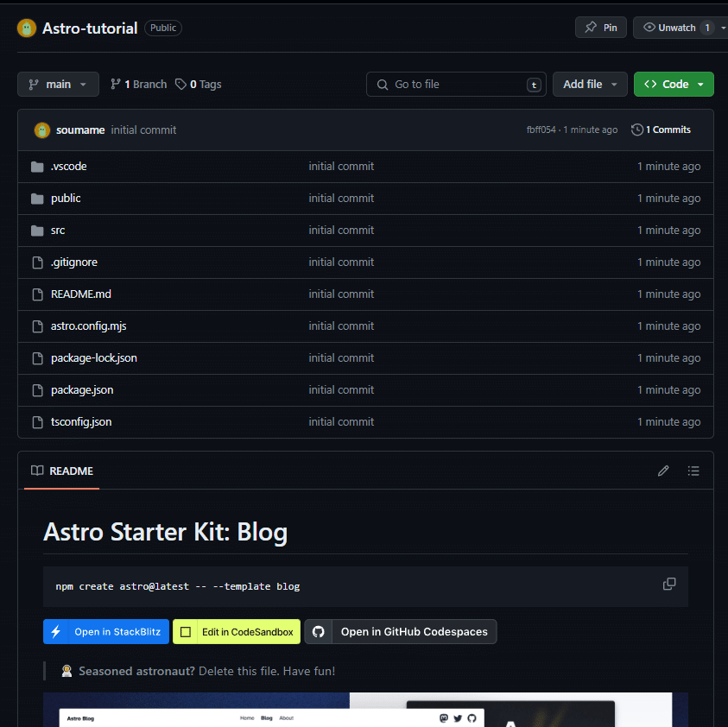
Task: Open commit hash fbff054
Action: (541, 130)
